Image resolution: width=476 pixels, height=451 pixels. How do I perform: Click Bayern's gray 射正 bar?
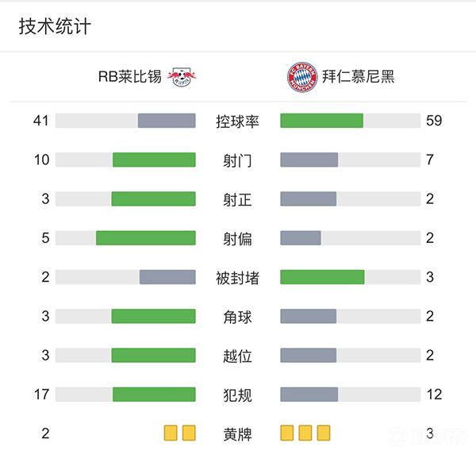309,199
